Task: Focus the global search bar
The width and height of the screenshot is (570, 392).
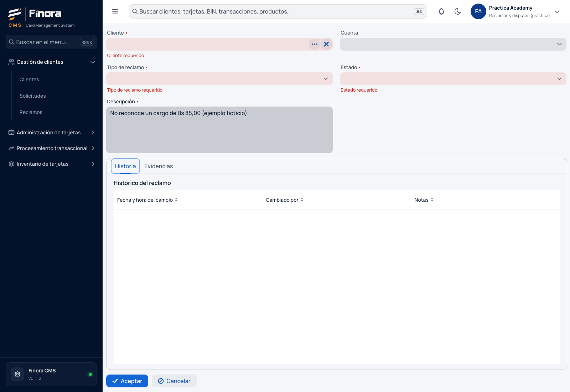Action: pyautogui.click(x=278, y=11)
